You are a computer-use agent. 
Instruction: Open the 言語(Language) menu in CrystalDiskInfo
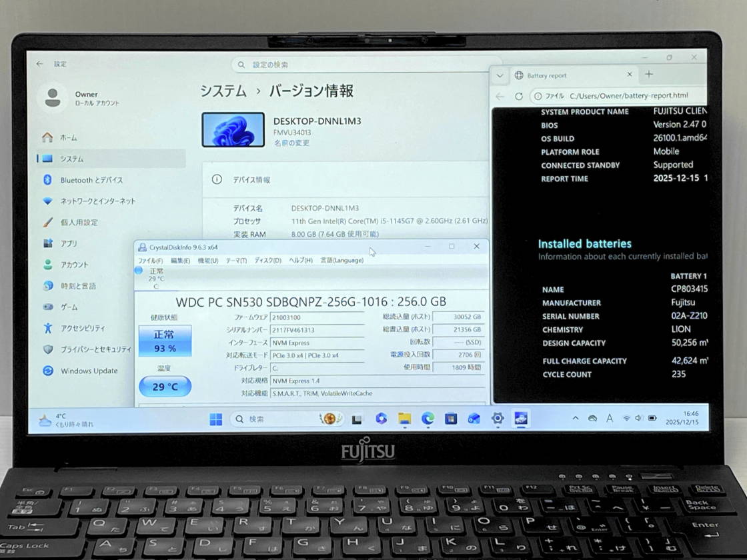(341, 260)
